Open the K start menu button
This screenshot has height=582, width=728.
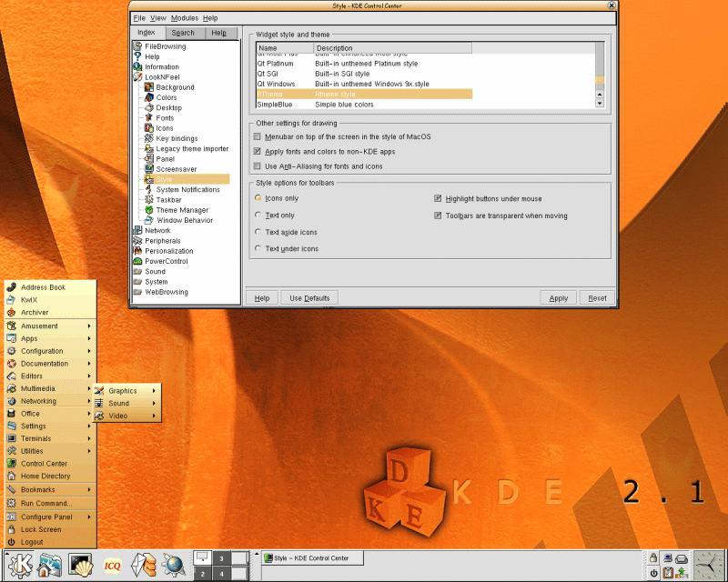tap(20, 565)
